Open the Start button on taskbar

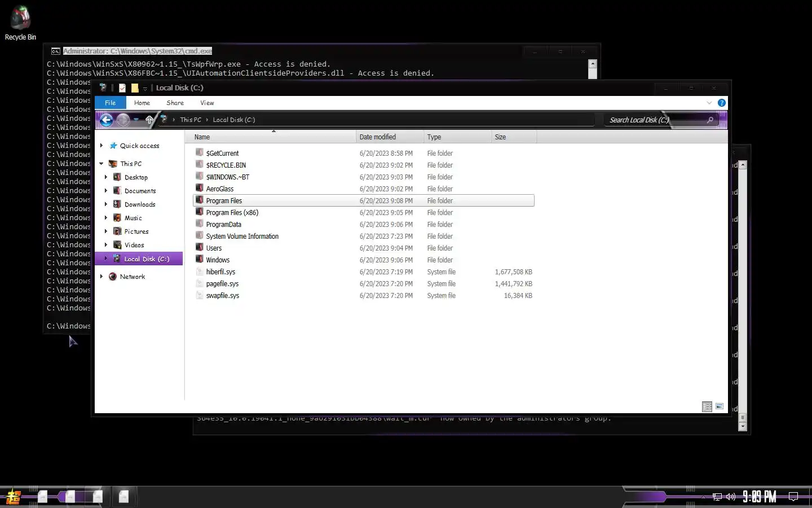coord(14,497)
